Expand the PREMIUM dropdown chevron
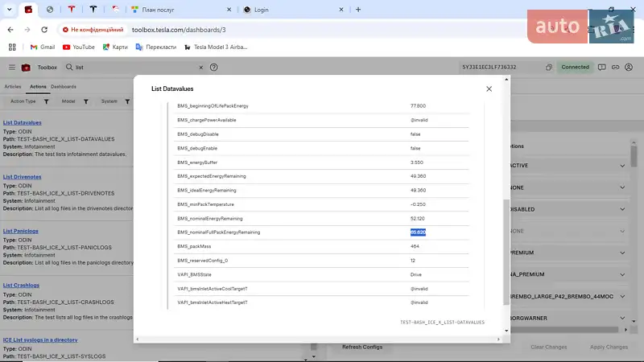Viewport: 644px width, 362px height. (x=622, y=253)
